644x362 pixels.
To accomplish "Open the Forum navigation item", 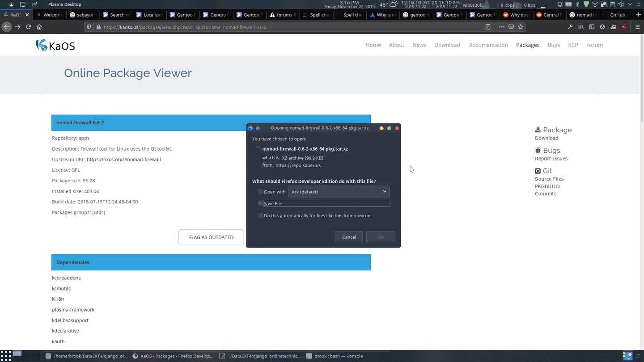I will point(594,45).
